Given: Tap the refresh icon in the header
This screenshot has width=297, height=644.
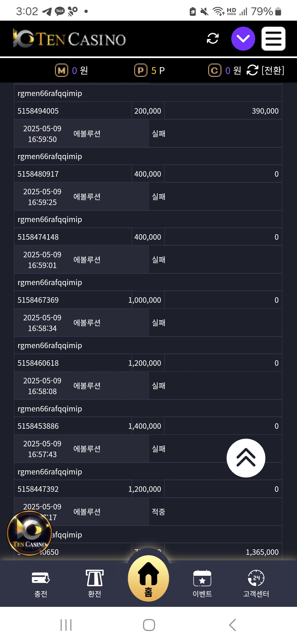Looking at the screenshot, I should (213, 39).
